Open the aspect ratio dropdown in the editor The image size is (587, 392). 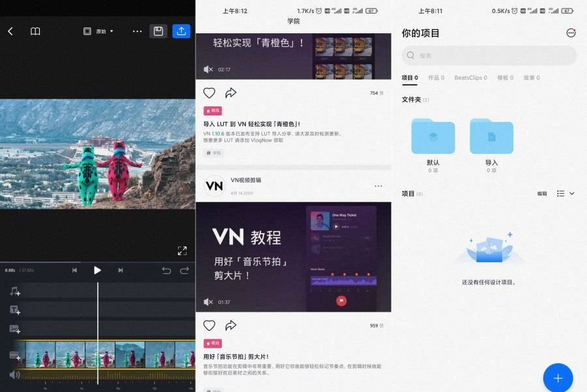click(98, 31)
